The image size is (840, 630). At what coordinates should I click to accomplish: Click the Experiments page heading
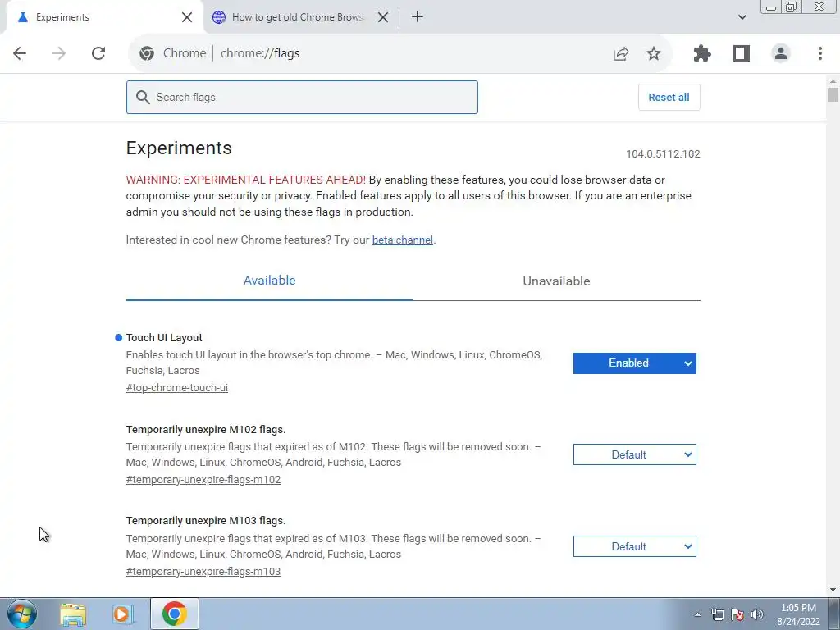click(x=179, y=148)
